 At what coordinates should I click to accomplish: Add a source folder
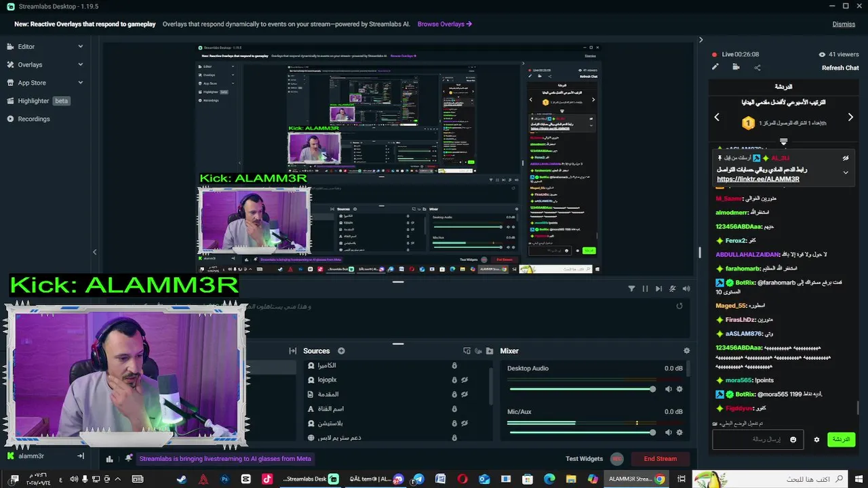(489, 350)
